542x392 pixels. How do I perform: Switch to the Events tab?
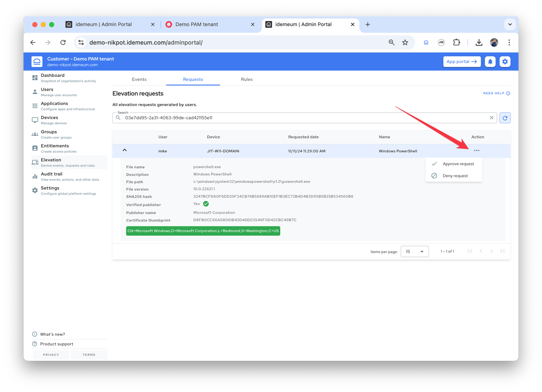pos(139,79)
